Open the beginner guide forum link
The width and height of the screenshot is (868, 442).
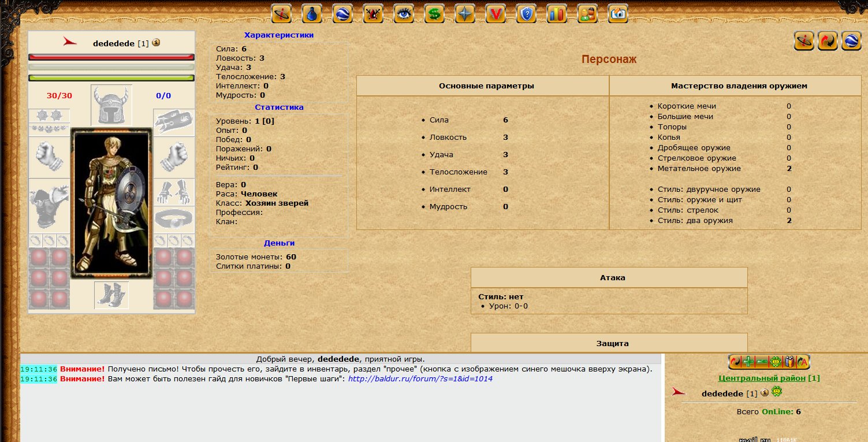coord(420,379)
